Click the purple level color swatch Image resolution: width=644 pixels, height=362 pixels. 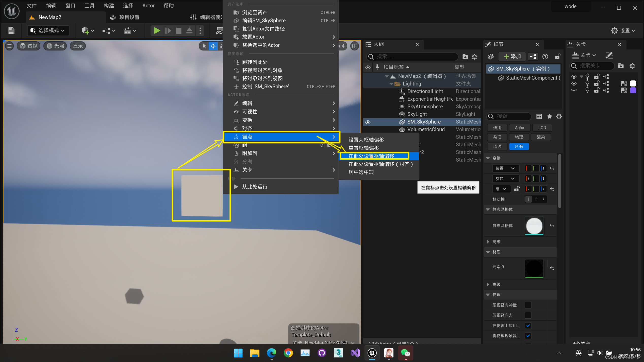click(x=633, y=90)
